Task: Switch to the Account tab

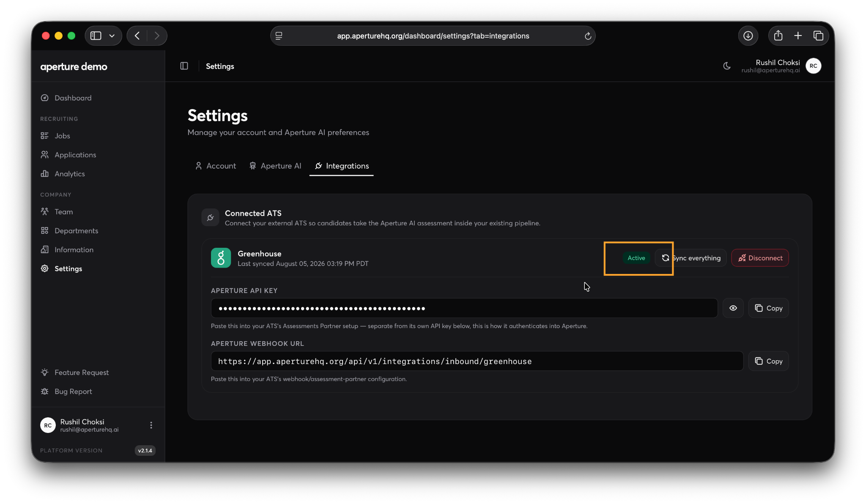Action: pos(216,166)
